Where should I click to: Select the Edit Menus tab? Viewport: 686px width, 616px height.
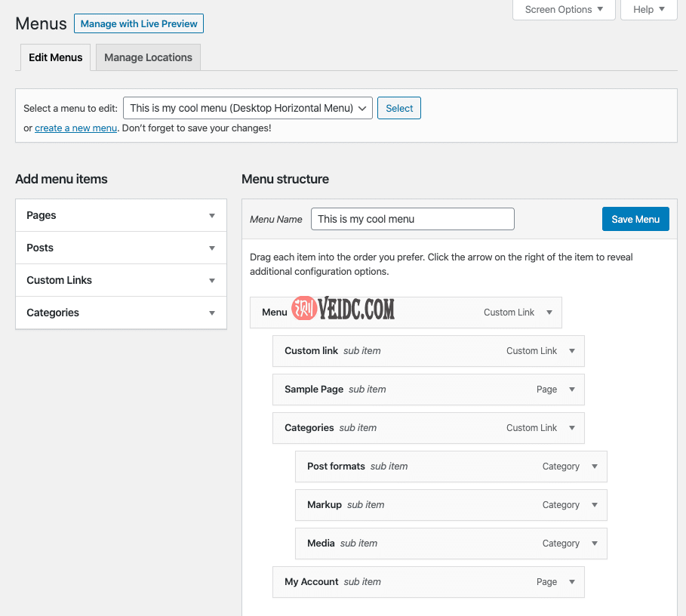coord(55,57)
